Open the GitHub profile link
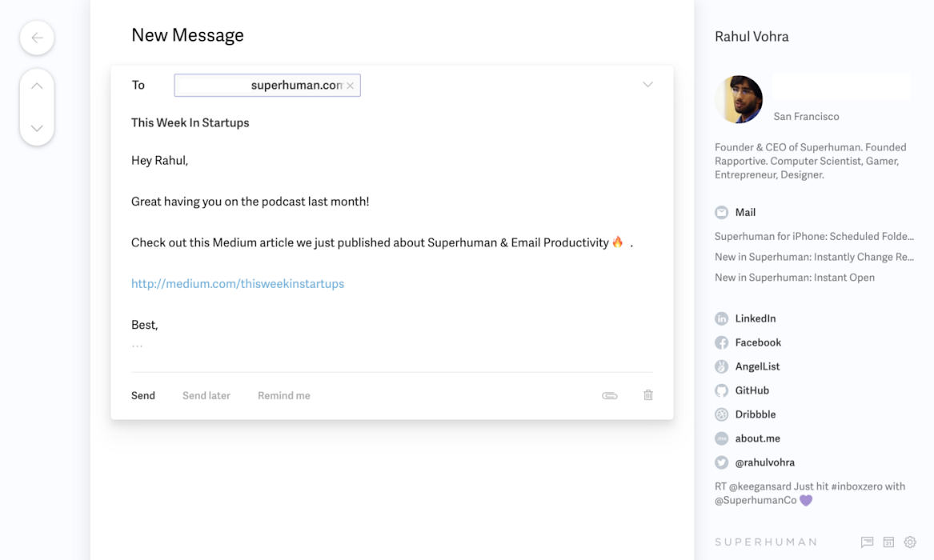The height and width of the screenshot is (560, 934). click(752, 390)
